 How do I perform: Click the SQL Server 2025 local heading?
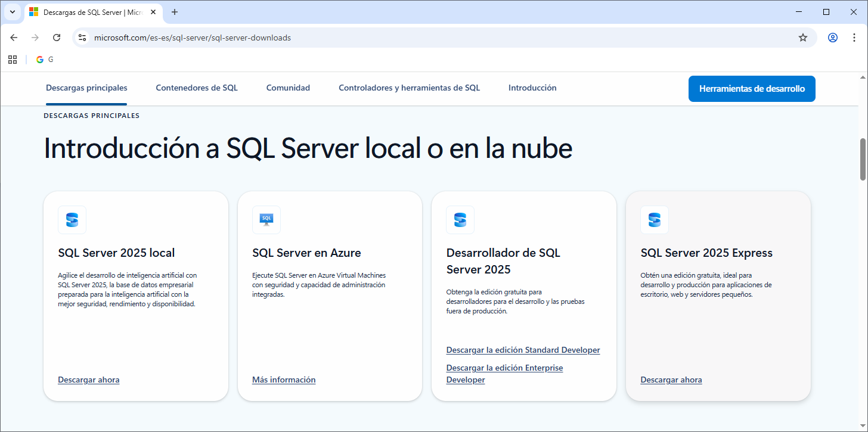coord(116,253)
